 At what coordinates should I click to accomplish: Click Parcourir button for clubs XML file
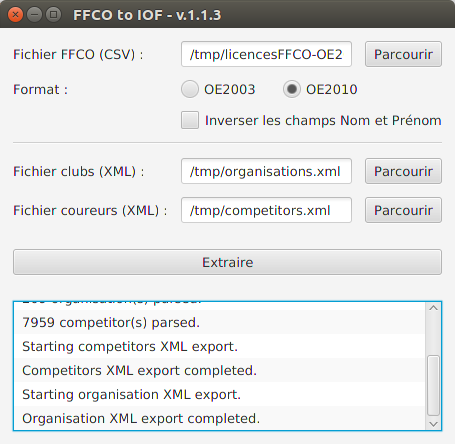[x=403, y=171]
